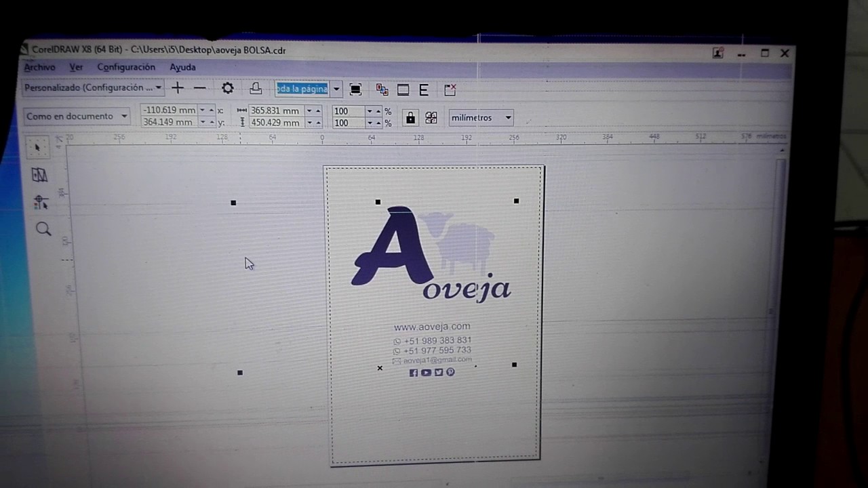Toggle the print tiled pages icon
Screen dimensions: 868x488
pos(431,118)
